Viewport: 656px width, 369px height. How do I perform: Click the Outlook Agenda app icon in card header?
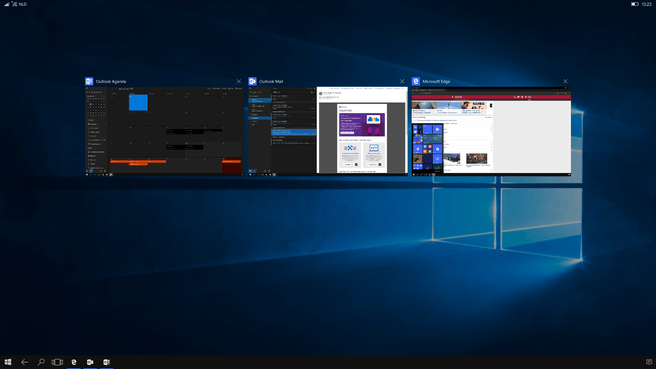(89, 82)
